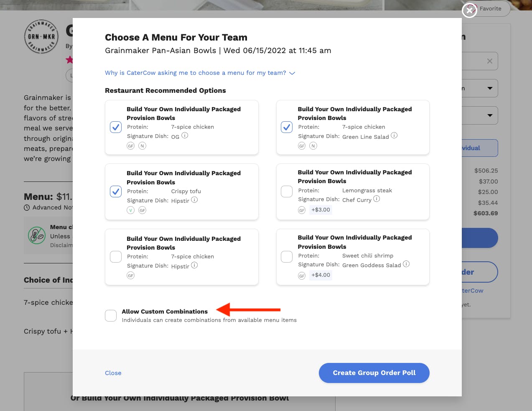532x411 pixels.
Task: Open the second dropdown in the order sidebar
Action: tap(490, 115)
